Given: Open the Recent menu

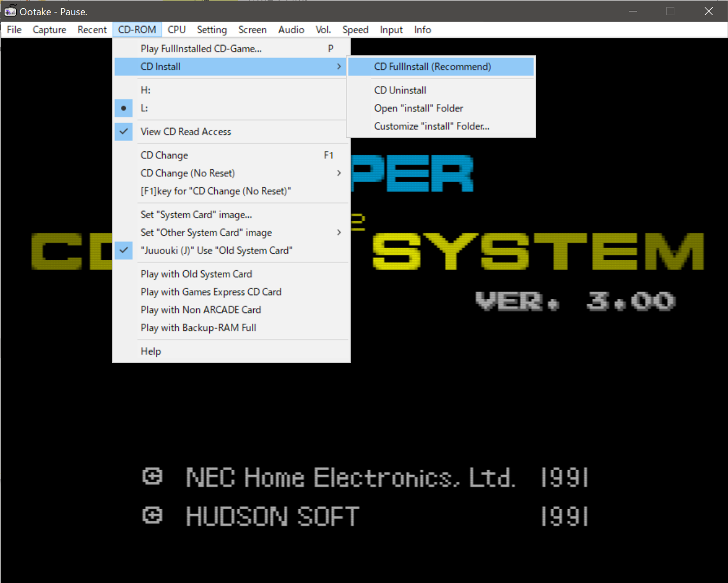Looking at the screenshot, I should 92,30.
